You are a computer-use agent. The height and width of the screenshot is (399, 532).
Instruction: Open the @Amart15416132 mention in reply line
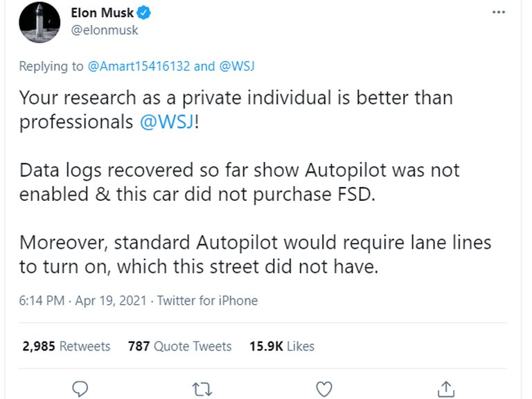(139, 66)
